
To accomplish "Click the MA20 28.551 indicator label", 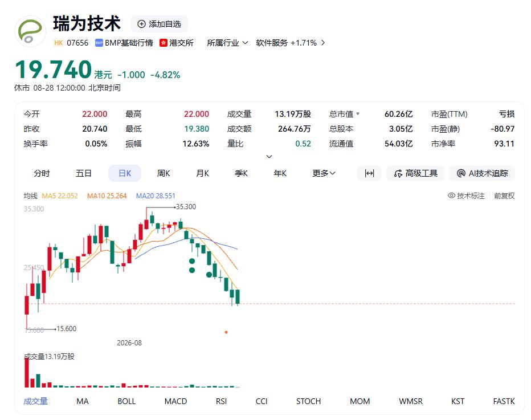I will (156, 196).
